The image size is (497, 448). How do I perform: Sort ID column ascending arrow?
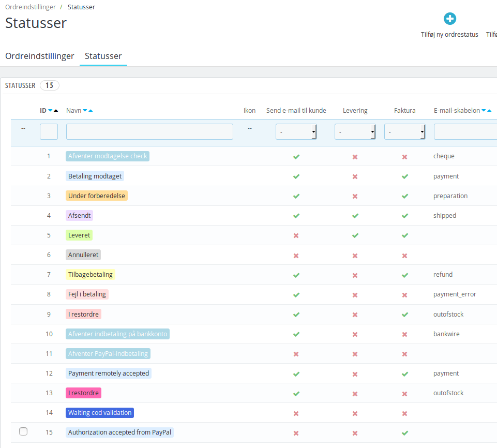click(56, 110)
